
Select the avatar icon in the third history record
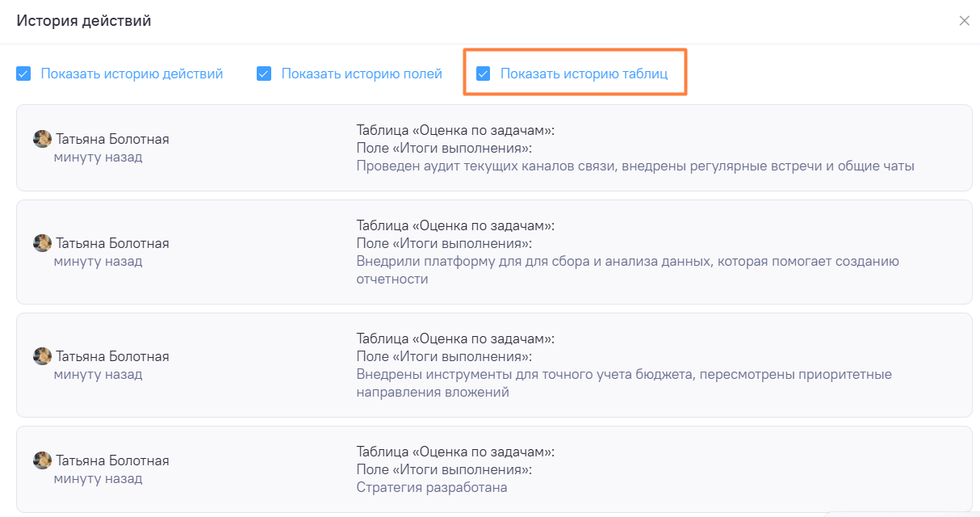coord(41,356)
